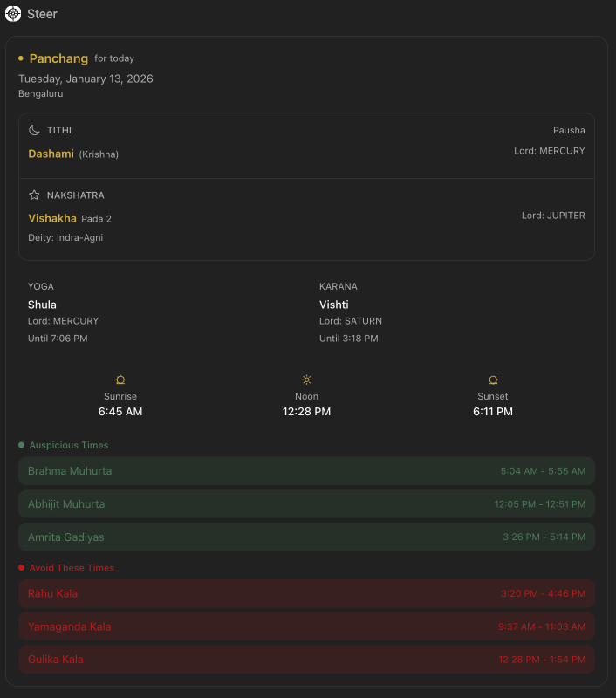Open the Amrita Gadiyas time row
The width and height of the screenshot is (616, 698).
[306, 537]
